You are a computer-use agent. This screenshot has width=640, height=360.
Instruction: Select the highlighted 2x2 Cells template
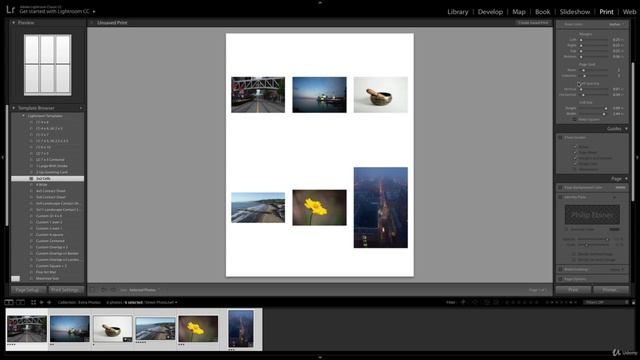click(48, 179)
